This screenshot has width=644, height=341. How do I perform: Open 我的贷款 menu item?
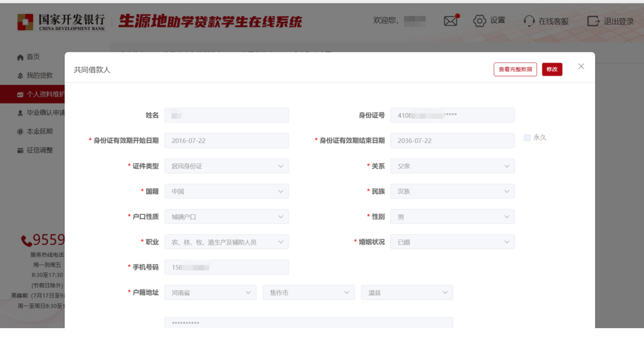tap(40, 75)
